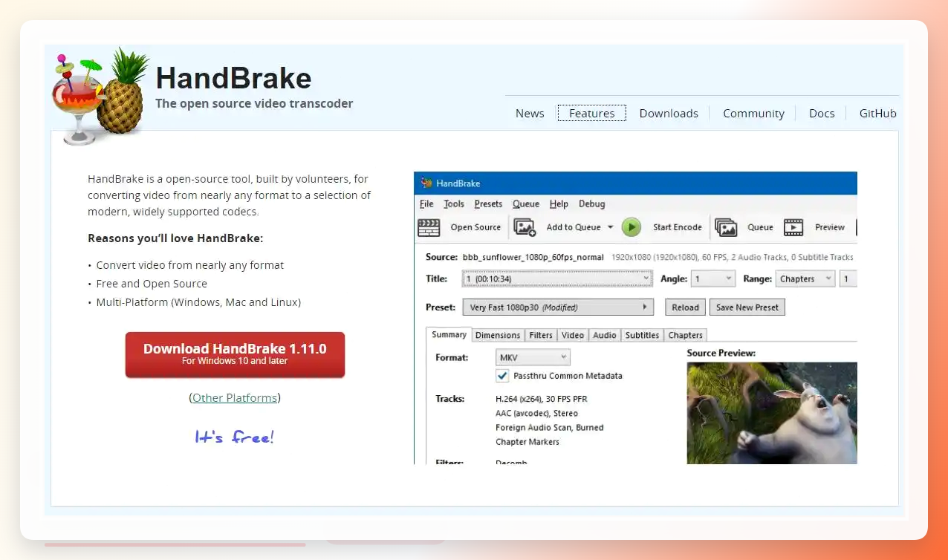Click the Big Buck Bunny source preview image
The width and height of the screenshot is (948, 560).
pyautogui.click(x=772, y=413)
